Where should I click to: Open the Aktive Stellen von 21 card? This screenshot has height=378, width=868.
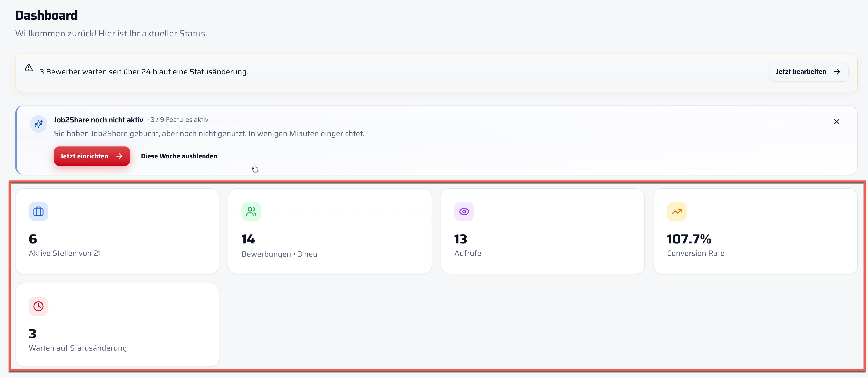click(x=117, y=231)
